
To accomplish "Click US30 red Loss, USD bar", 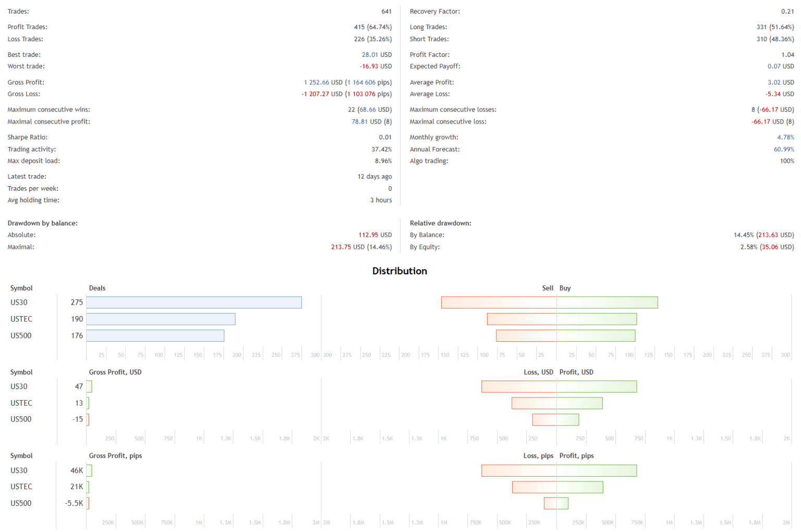I will click(519, 386).
